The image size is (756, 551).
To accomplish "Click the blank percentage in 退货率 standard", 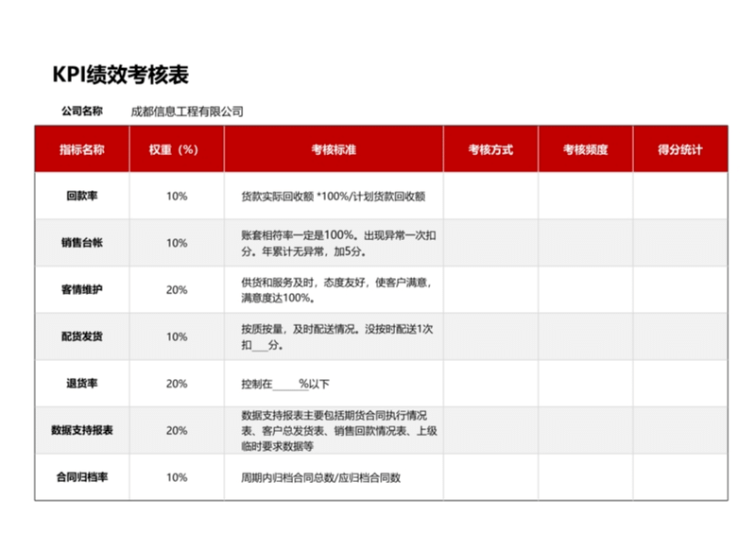I will [x=285, y=385].
